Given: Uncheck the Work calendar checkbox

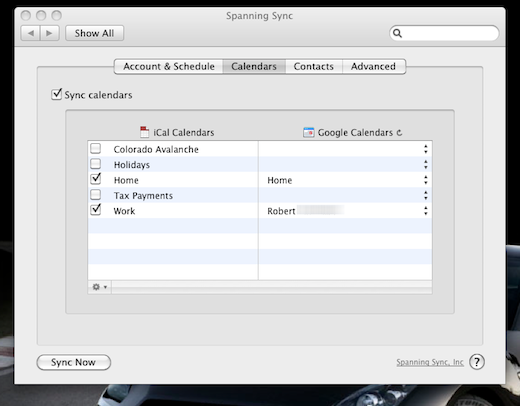Looking at the screenshot, I should [96, 209].
